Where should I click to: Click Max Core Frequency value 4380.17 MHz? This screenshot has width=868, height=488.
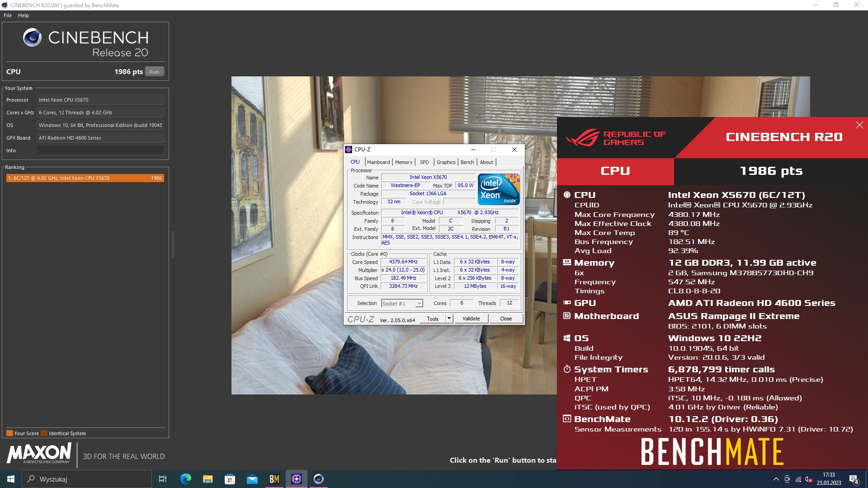point(694,215)
